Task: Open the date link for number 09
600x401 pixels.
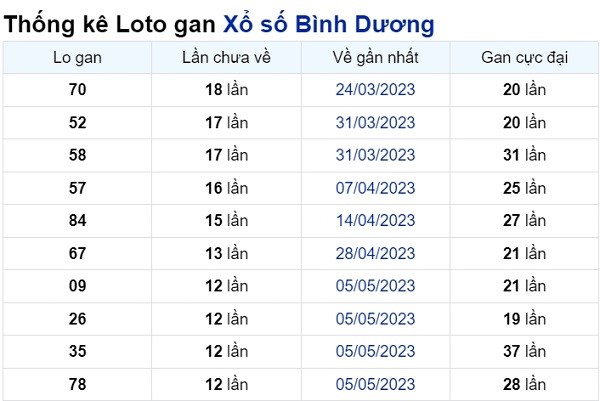Action: pos(375,286)
